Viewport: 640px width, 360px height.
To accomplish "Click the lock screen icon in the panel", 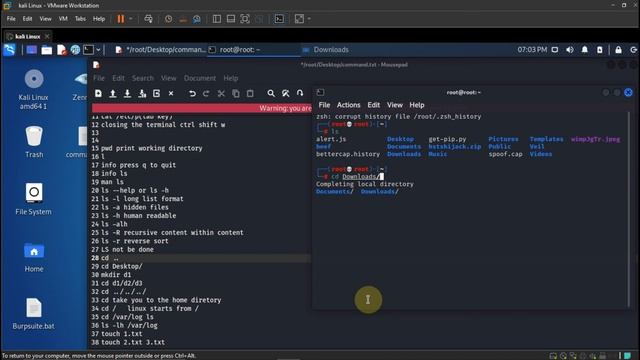I will 618,50.
